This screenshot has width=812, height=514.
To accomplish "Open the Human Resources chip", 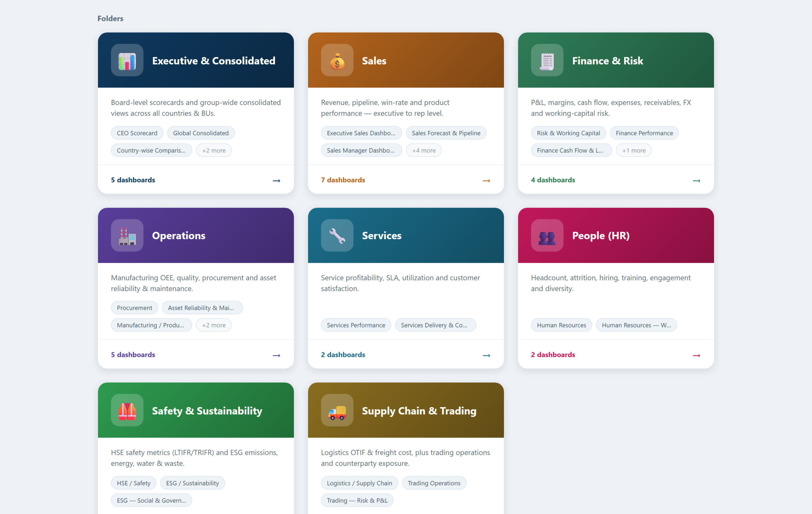I will click(x=561, y=325).
